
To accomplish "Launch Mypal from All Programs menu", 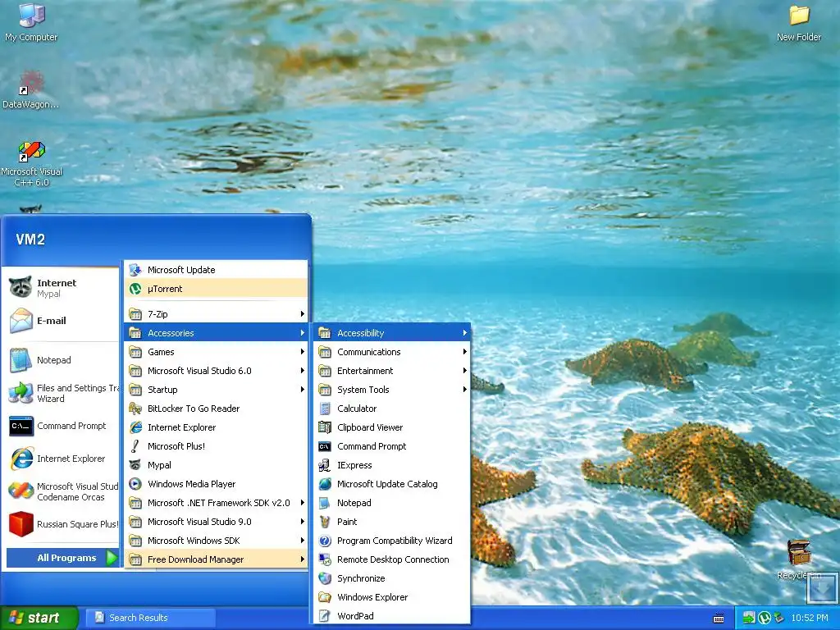I will click(216, 465).
